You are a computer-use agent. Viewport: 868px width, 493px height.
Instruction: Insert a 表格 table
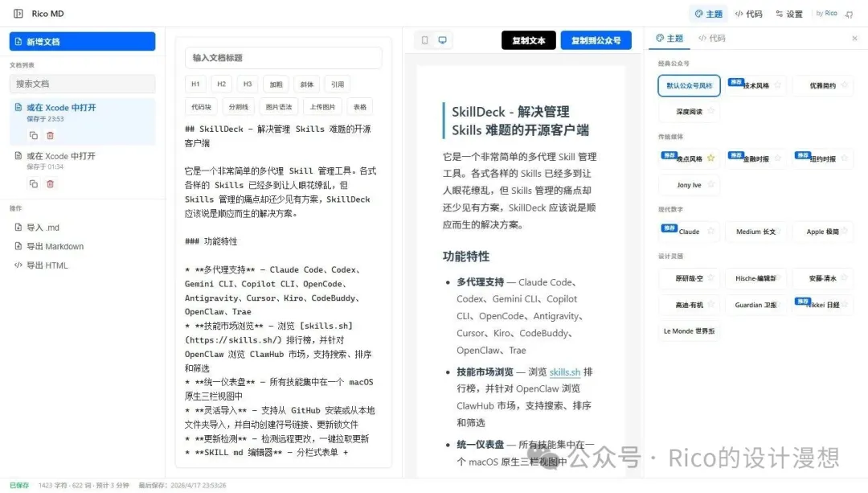pyautogui.click(x=360, y=107)
